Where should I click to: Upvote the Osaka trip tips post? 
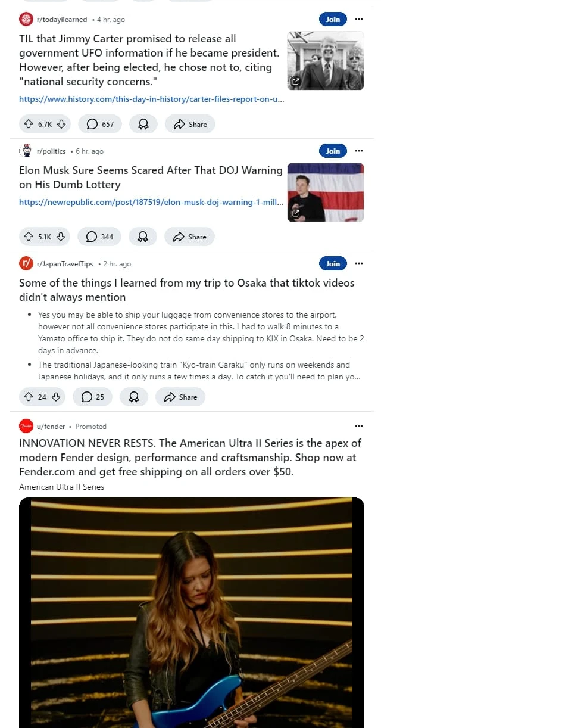pos(29,397)
